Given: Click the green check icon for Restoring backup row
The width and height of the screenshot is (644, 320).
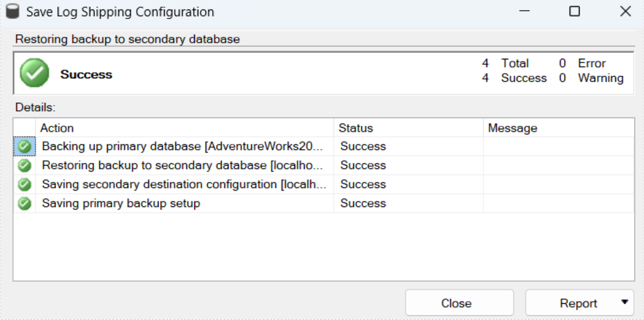Looking at the screenshot, I should [24, 166].
